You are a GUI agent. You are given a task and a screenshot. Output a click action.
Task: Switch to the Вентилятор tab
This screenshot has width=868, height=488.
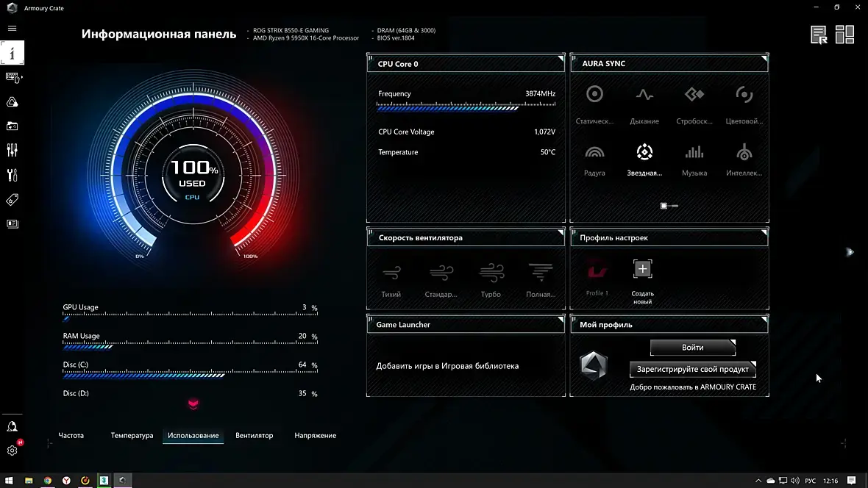254,435
